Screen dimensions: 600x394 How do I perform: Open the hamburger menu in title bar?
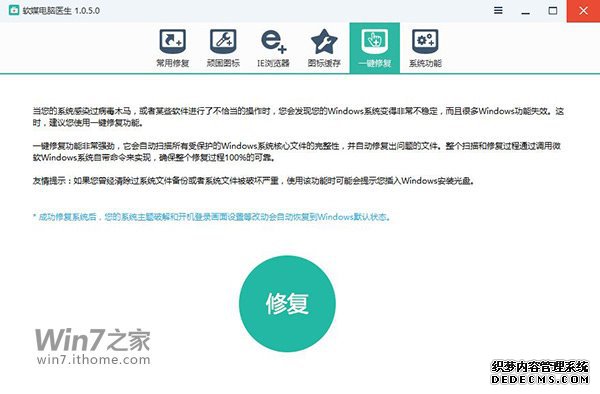[x=498, y=10]
